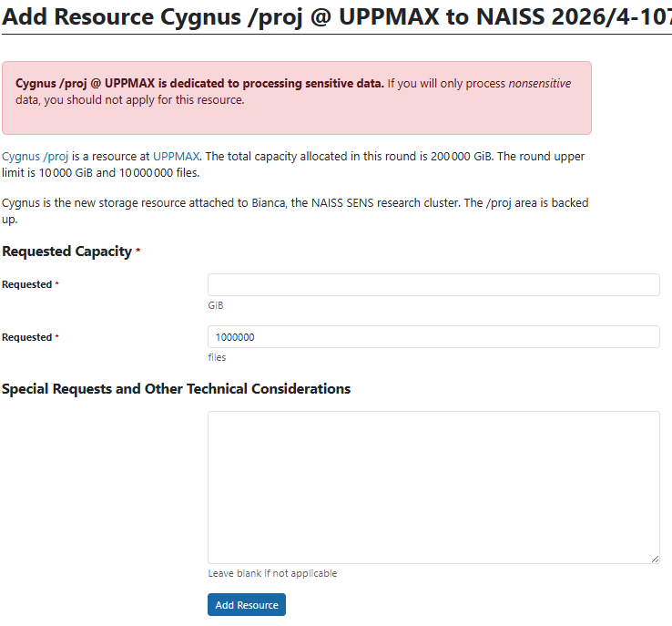Click the 'Requested' label above the files row

click(27, 284)
